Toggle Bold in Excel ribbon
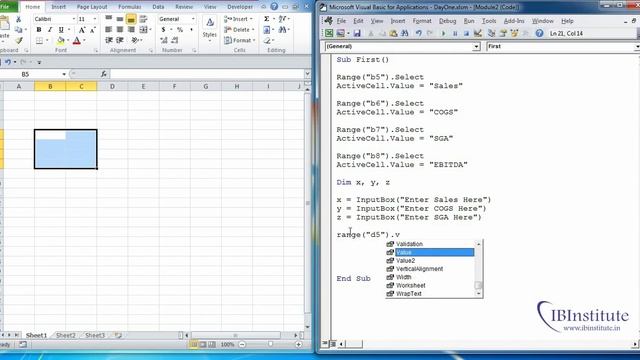This screenshot has width=640, height=360. (x=39, y=30)
